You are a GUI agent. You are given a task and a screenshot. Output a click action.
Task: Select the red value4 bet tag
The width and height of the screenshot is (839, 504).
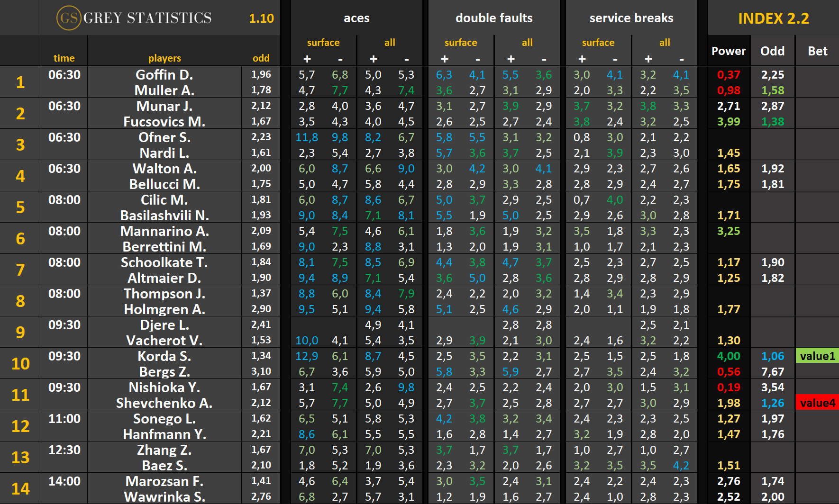817,403
